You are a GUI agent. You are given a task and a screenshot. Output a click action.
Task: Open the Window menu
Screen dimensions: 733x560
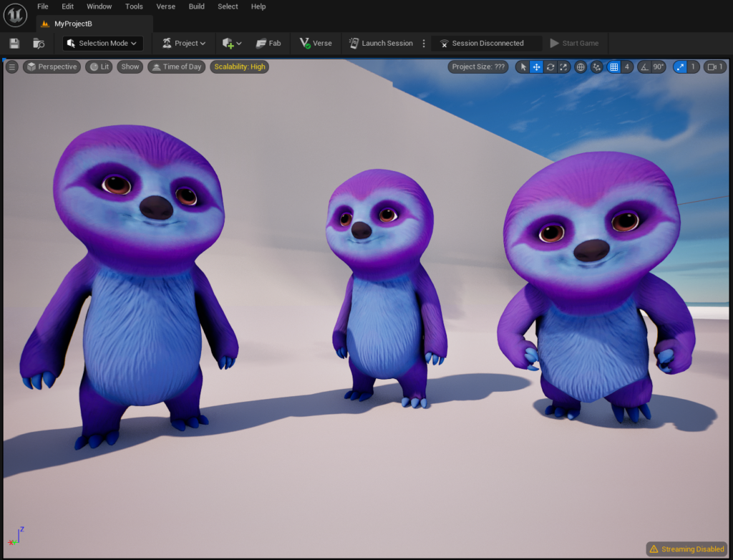point(99,6)
